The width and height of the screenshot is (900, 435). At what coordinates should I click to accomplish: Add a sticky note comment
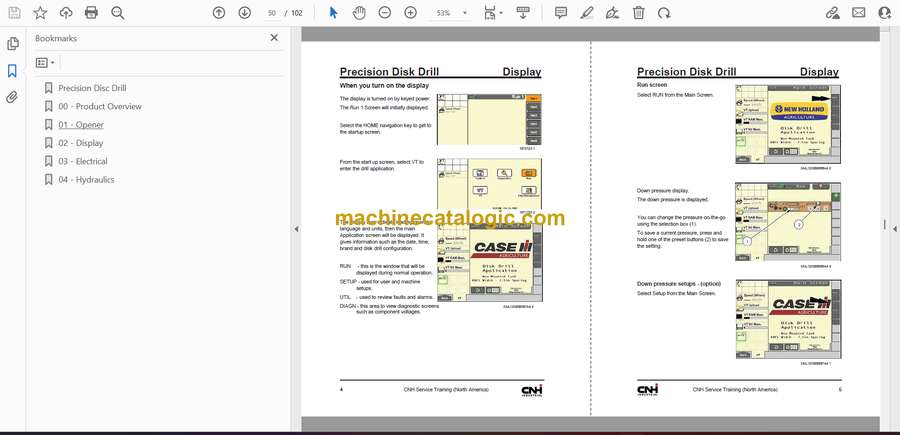[x=561, y=13]
